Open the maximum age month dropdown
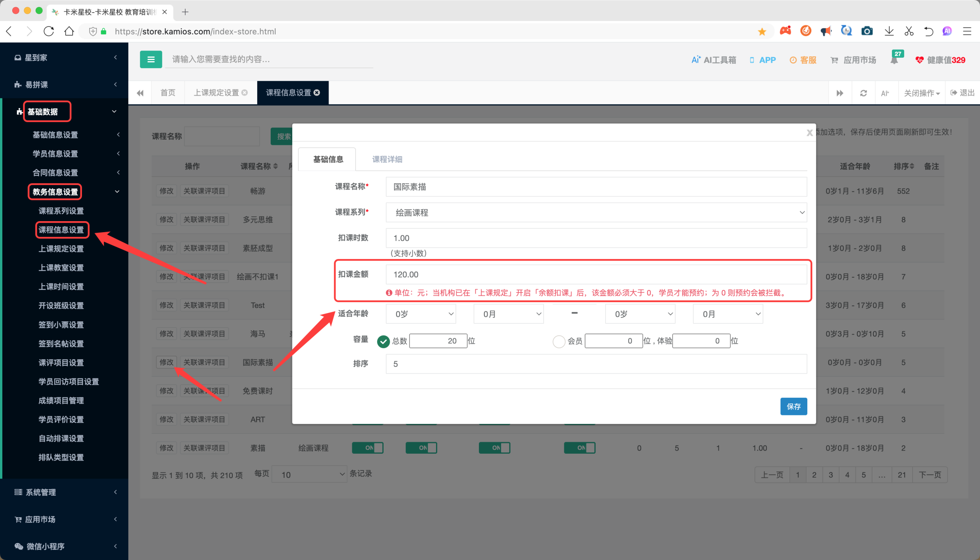 728,314
